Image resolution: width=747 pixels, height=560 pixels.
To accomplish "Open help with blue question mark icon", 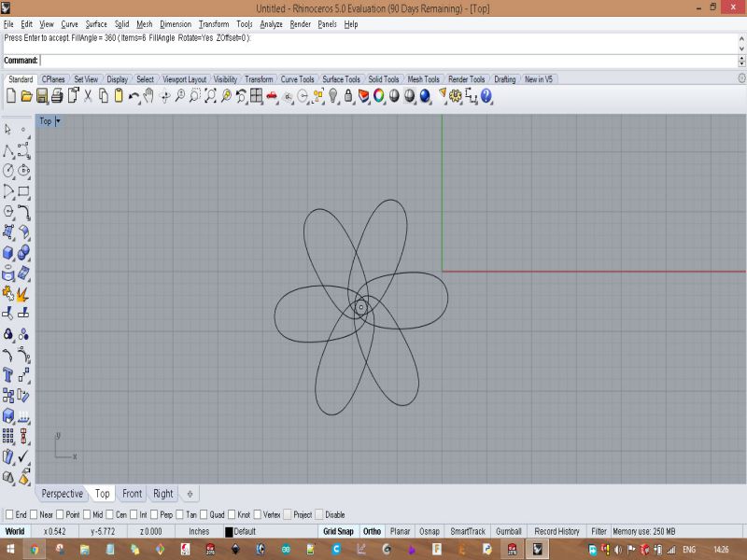I will tap(486, 96).
